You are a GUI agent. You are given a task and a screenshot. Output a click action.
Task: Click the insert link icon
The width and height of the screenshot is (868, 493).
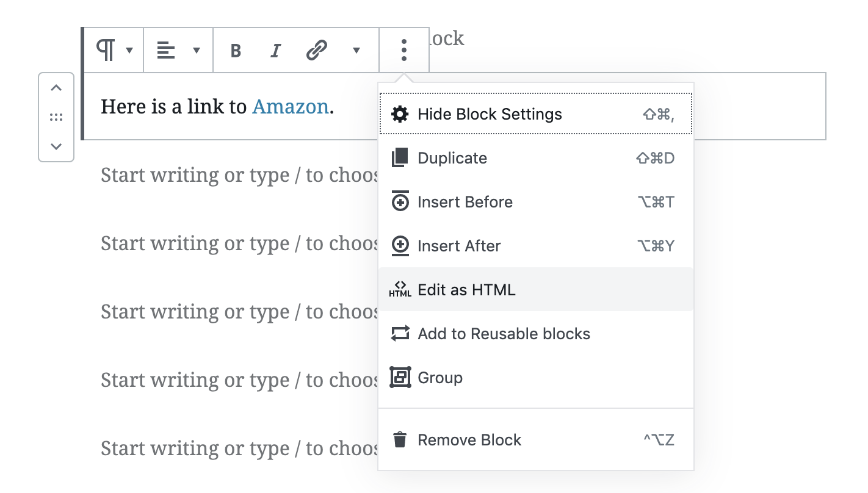click(316, 51)
